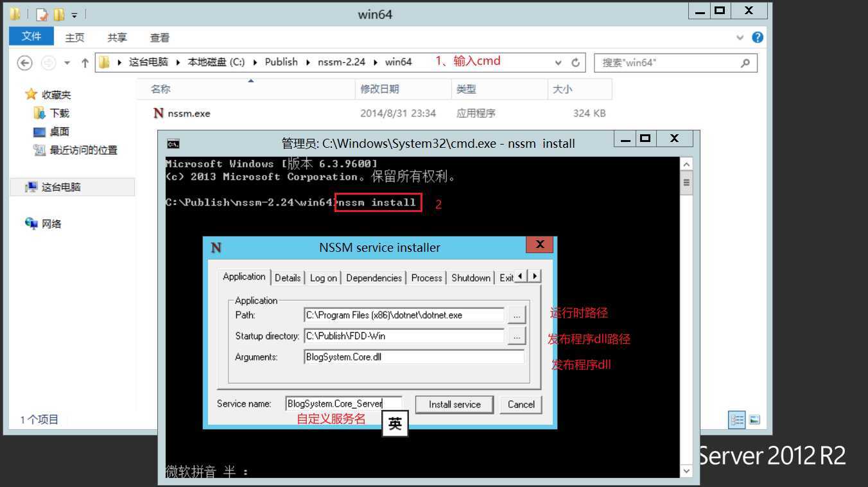
Task: Select the Details tab in NSSM
Action: coord(288,278)
